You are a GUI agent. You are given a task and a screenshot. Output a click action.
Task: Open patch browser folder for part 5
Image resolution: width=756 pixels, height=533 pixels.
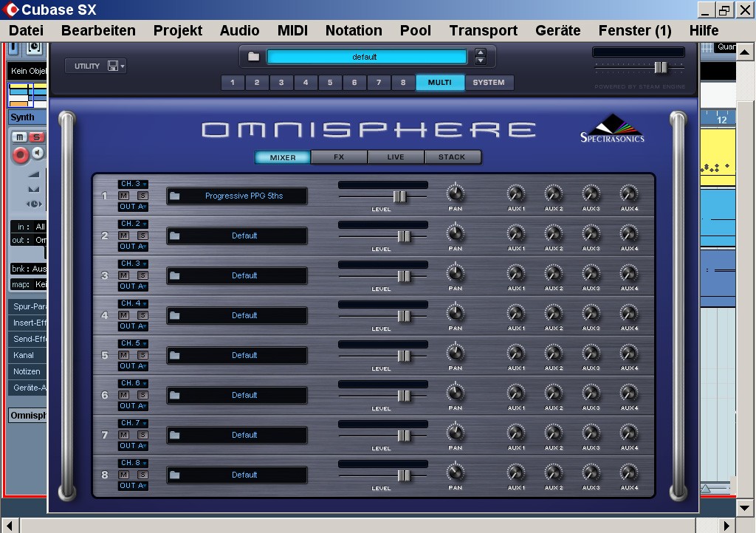tap(175, 356)
